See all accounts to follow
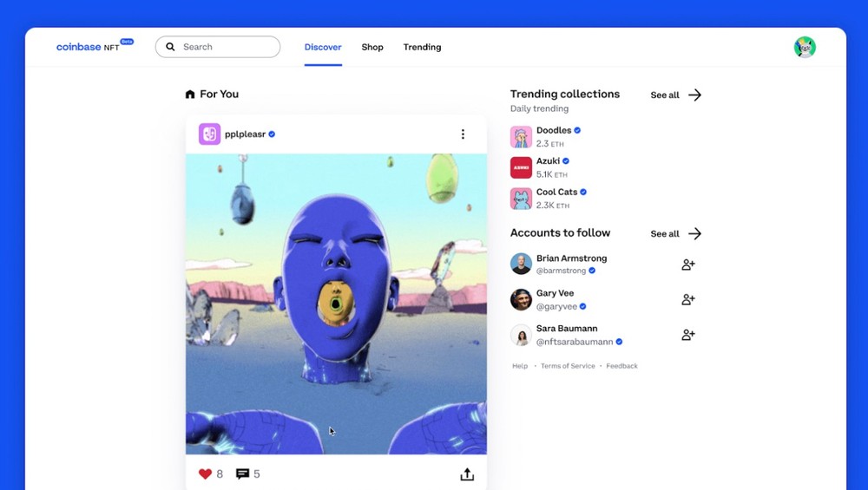868x490 pixels. [665, 234]
